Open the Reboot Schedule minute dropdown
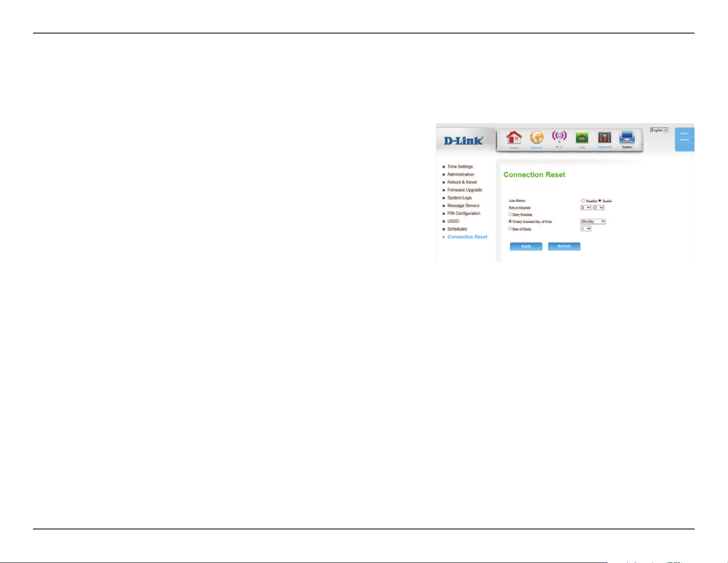 click(599, 208)
